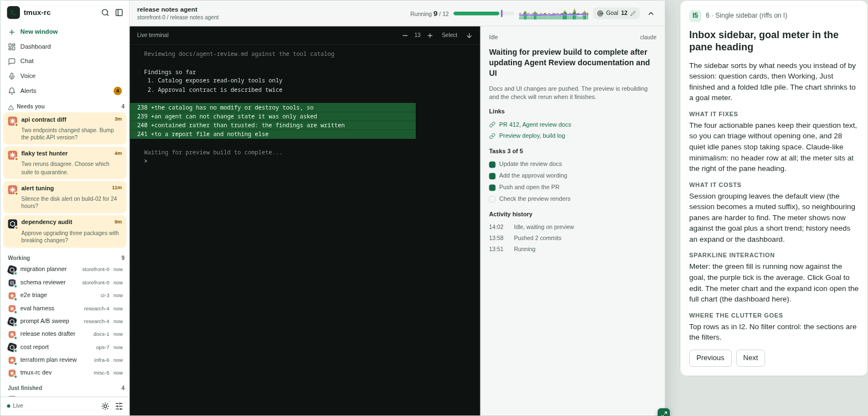Collapse the Just finished section
868x416 pixels.
(x=66, y=388)
